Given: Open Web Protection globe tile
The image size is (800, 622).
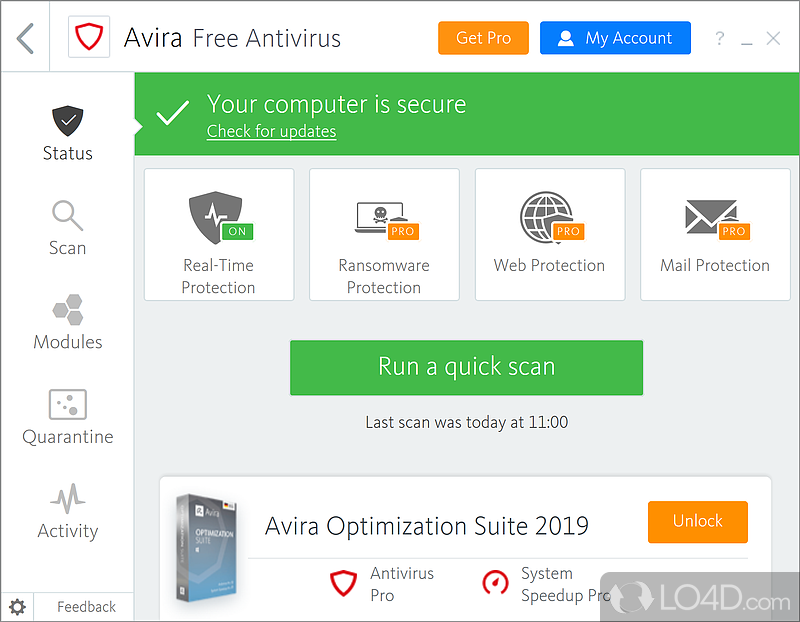Looking at the screenshot, I should 549,234.
